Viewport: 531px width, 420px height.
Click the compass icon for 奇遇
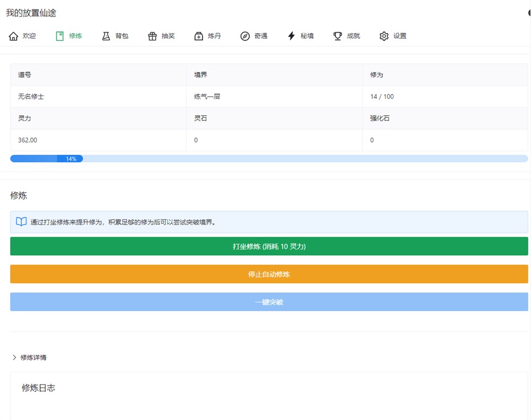pos(245,36)
